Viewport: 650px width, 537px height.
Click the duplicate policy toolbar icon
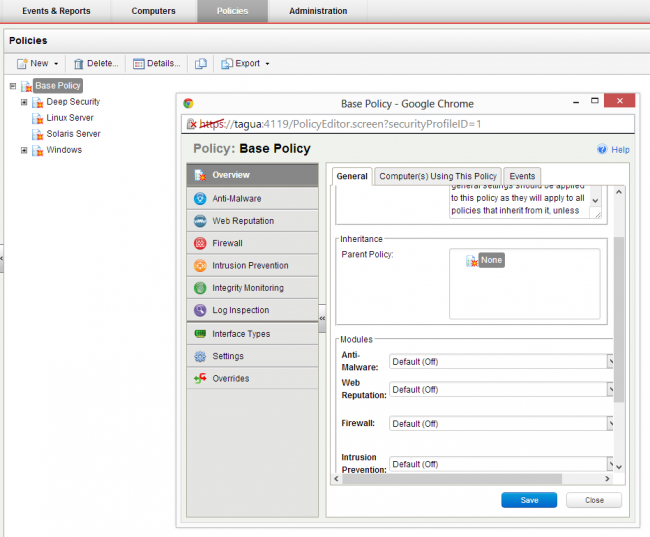coord(201,64)
